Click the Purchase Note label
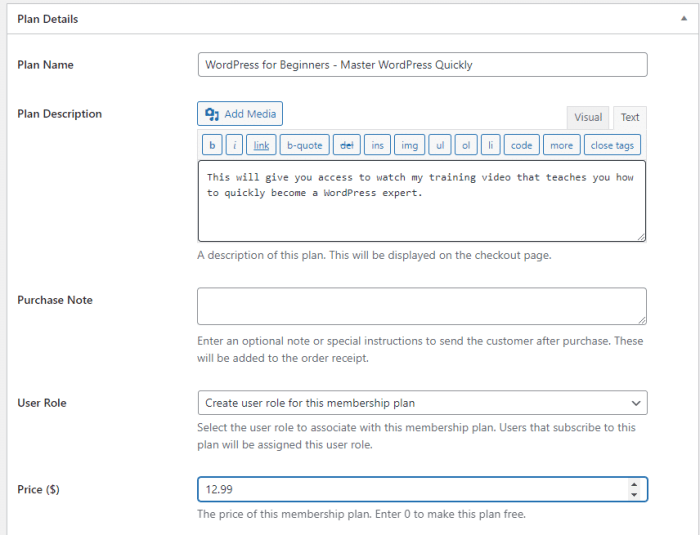This screenshot has height=535, width=700. pyautogui.click(x=55, y=300)
